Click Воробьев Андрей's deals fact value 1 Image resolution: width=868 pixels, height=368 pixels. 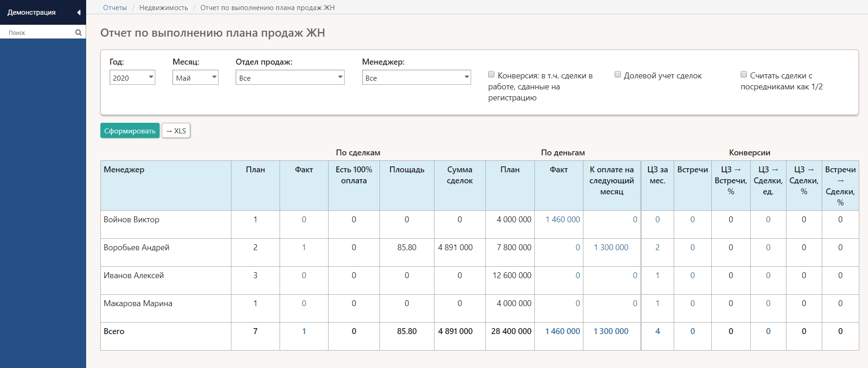pyautogui.click(x=304, y=247)
